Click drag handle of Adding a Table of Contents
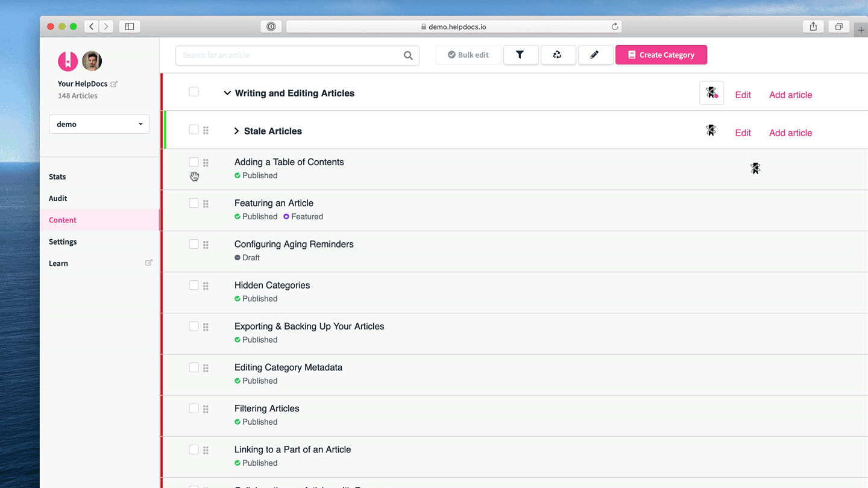The width and height of the screenshot is (868, 488). 206,163
